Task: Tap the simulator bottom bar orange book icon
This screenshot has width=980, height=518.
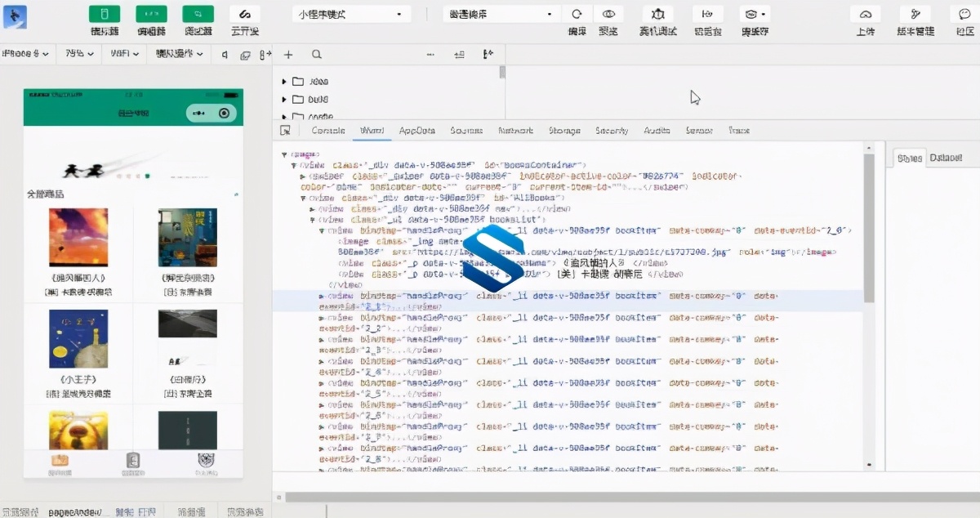Action: (60, 462)
